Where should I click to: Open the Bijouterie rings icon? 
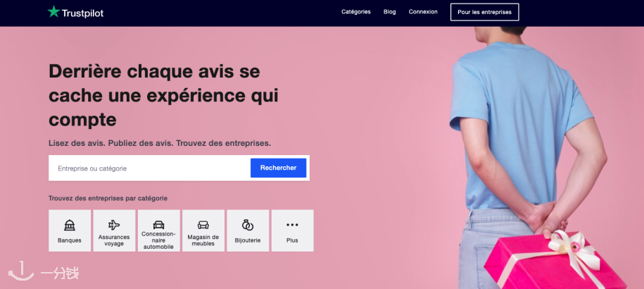tap(248, 225)
